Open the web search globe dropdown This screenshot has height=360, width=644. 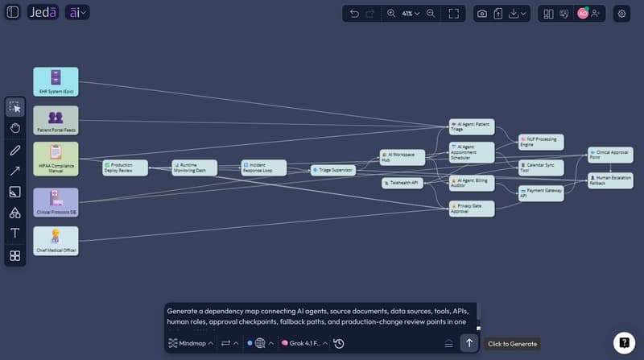coord(264,343)
